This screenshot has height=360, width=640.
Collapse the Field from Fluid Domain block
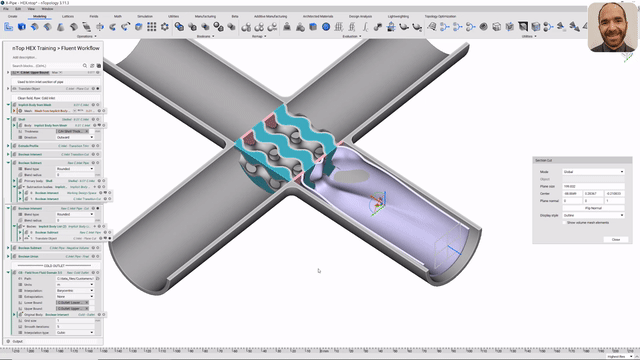8,272
